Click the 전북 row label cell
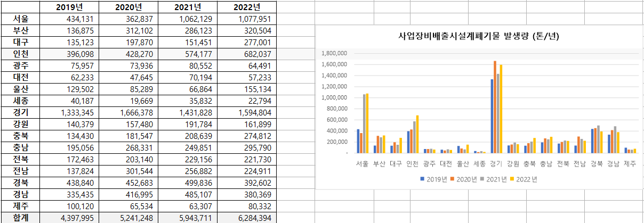Image resolution: width=644 pixels, height=223 pixels. coord(20,159)
